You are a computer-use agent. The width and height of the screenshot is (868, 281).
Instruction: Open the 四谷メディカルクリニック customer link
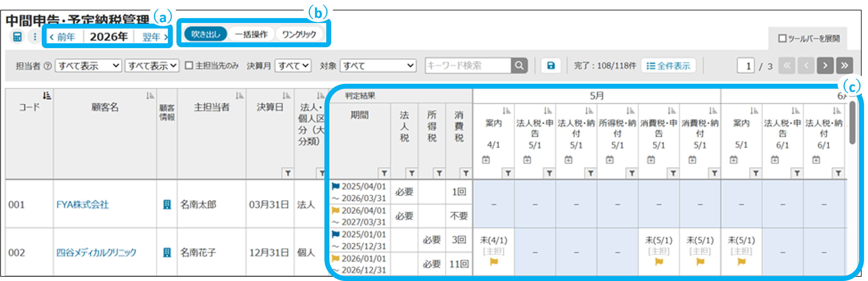click(x=96, y=252)
